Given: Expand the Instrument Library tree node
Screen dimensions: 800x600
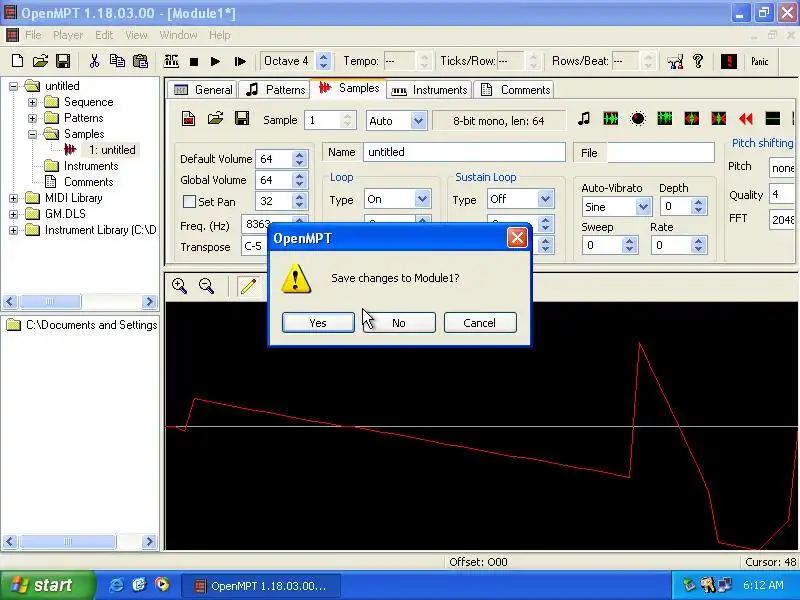Looking at the screenshot, I should coord(14,230).
